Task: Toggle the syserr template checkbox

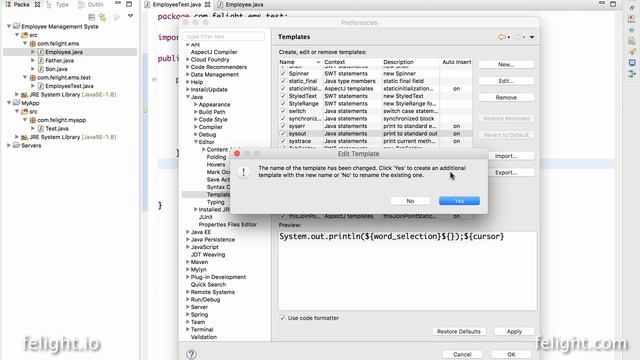Action: tap(283, 126)
